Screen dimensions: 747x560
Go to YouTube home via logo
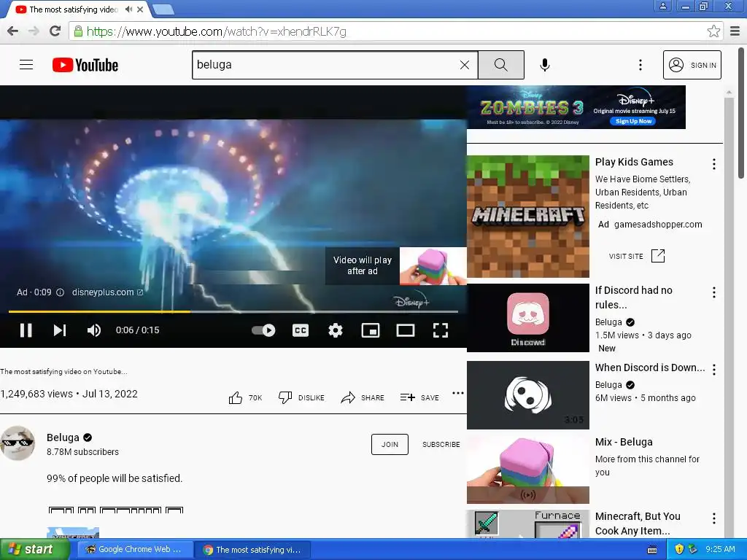click(85, 65)
